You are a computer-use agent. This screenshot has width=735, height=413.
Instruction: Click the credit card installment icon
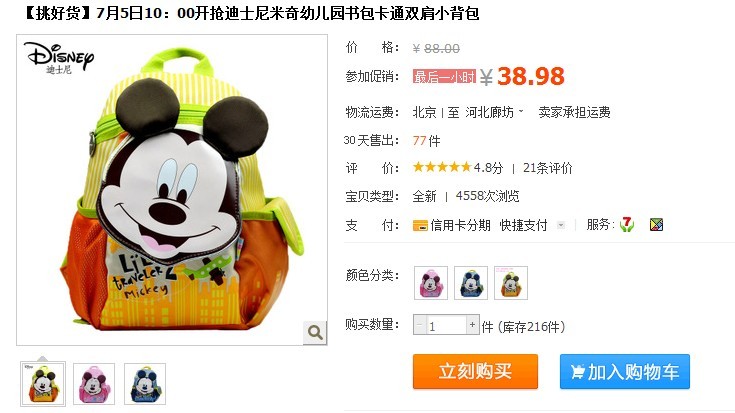point(420,225)
